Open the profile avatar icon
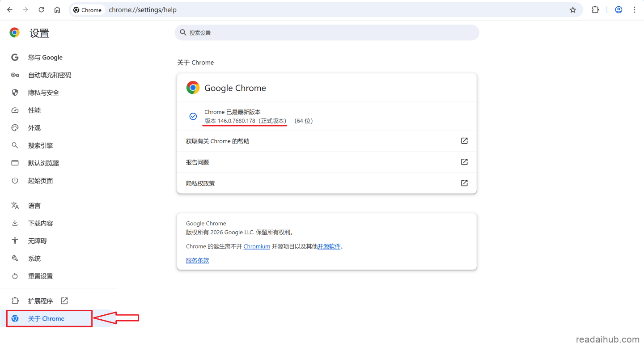Screen dimensions: 644x347 tap(619, 10)
